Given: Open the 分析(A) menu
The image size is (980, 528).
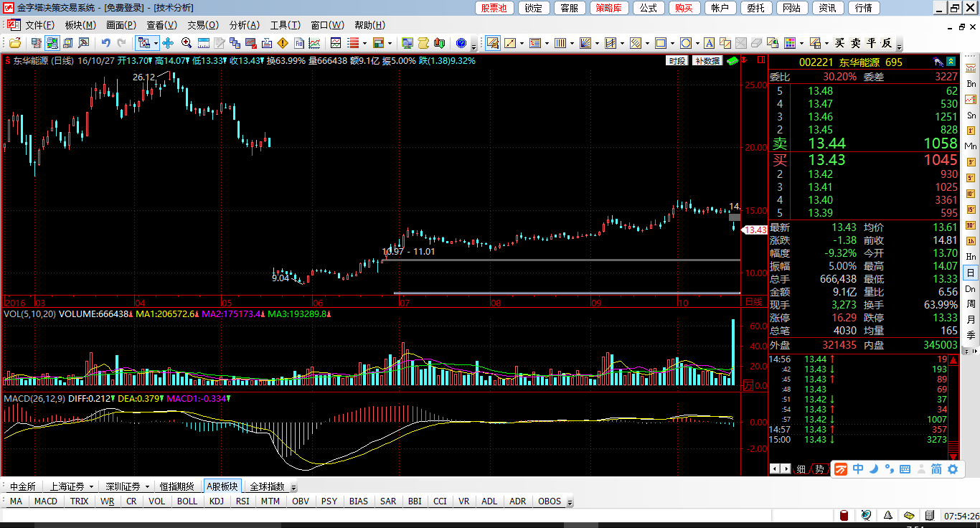Looking at the screenshot, I should [x=244, y=25].
